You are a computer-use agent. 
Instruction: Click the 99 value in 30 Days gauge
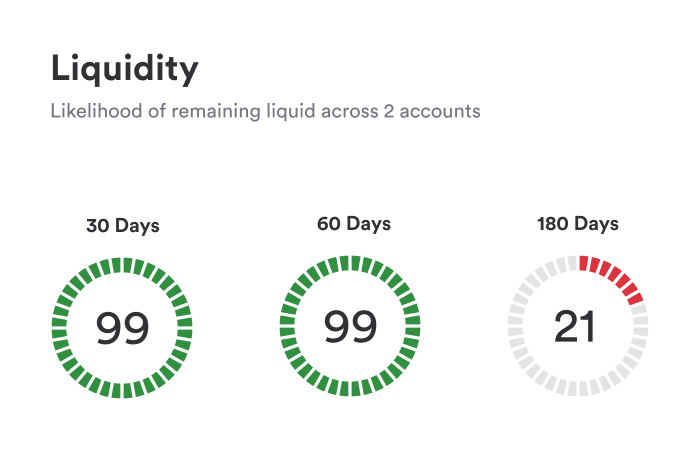pyautogui.click(x=122, y=328)
